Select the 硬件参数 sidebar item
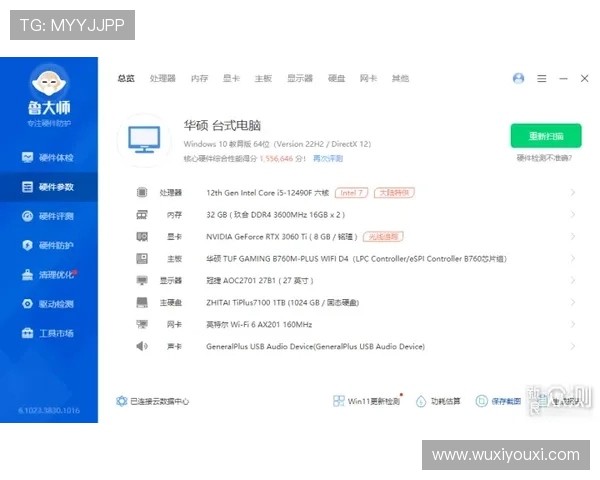 pos(49,187)
